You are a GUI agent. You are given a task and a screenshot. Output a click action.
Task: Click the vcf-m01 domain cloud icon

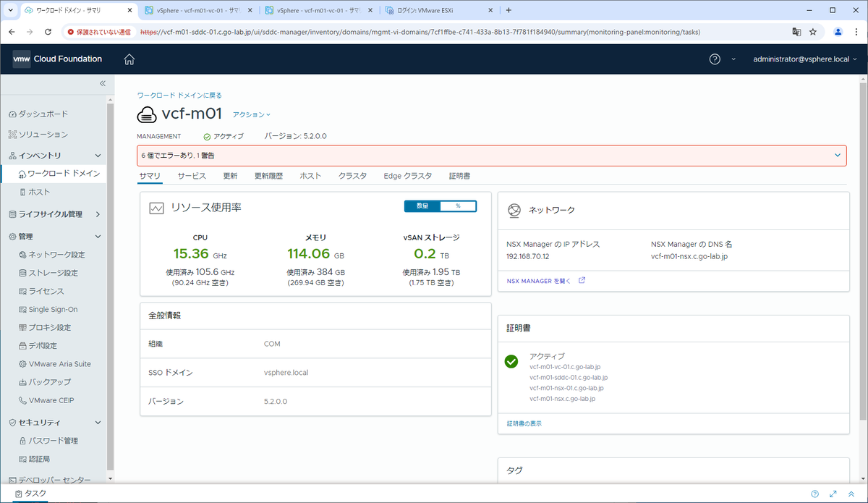coord(147,114)
